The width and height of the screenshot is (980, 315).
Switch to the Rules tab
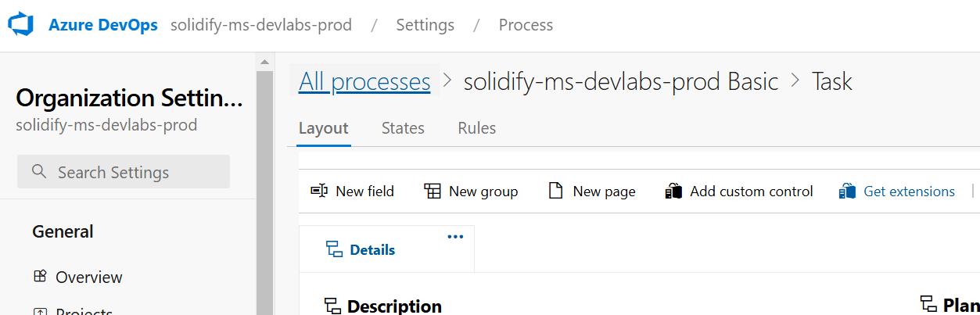[x=477, y=128]
